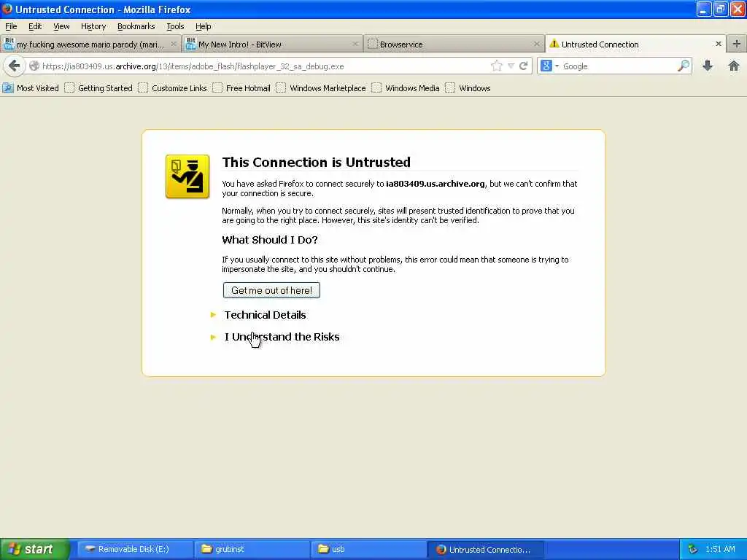This screenshot has width=747, height=560.
Task: Click the system tray safely remove hardware icon
Action: 693,549
